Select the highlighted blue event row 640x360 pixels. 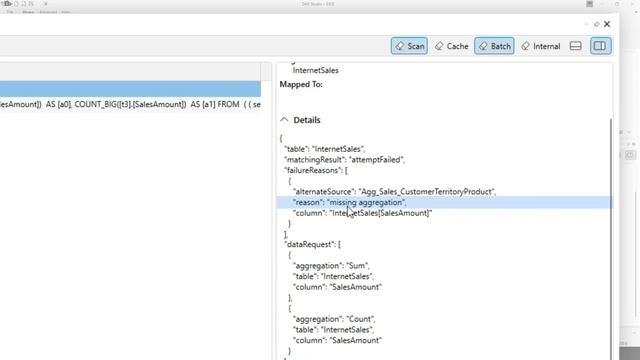coord(130,89)
